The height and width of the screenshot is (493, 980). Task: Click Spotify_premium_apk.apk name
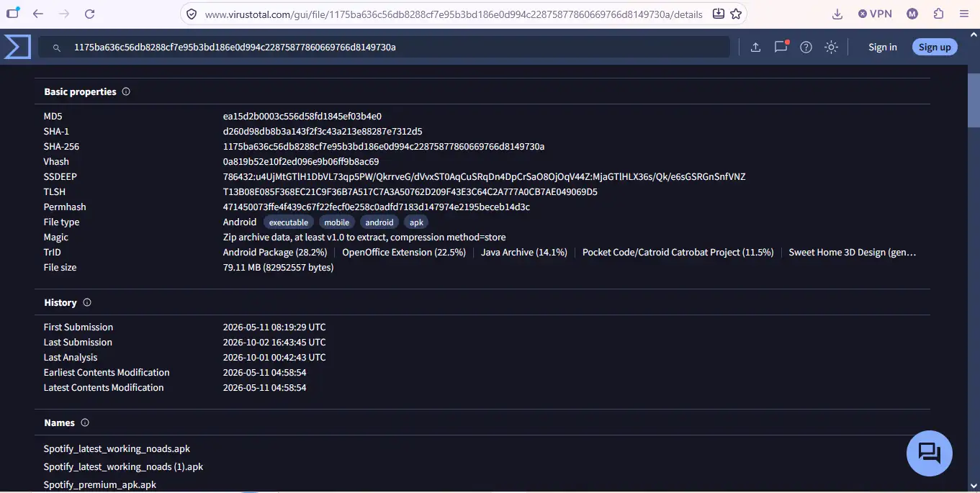(x=100, y=484)
